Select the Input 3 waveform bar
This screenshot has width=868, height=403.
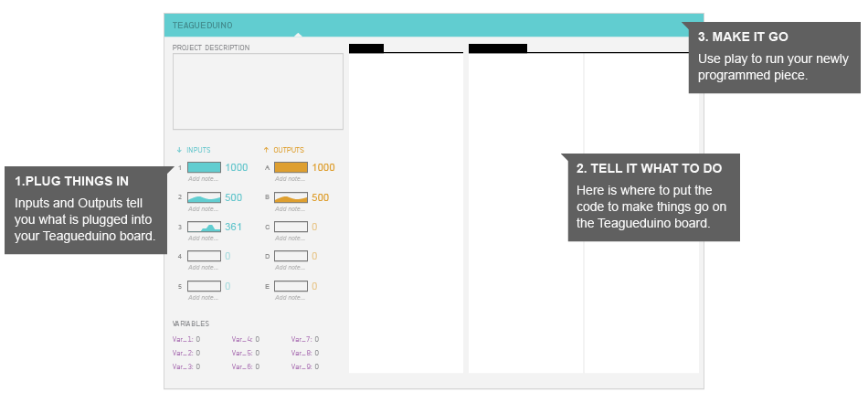[x=205, y=227]
